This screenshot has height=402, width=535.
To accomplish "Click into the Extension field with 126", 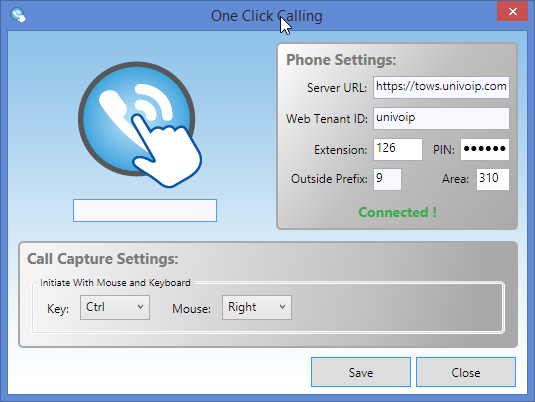I will (398, 149).
